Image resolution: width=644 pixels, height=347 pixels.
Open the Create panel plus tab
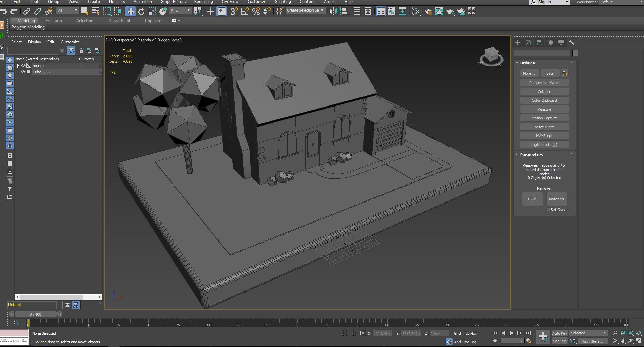(518, 43)
